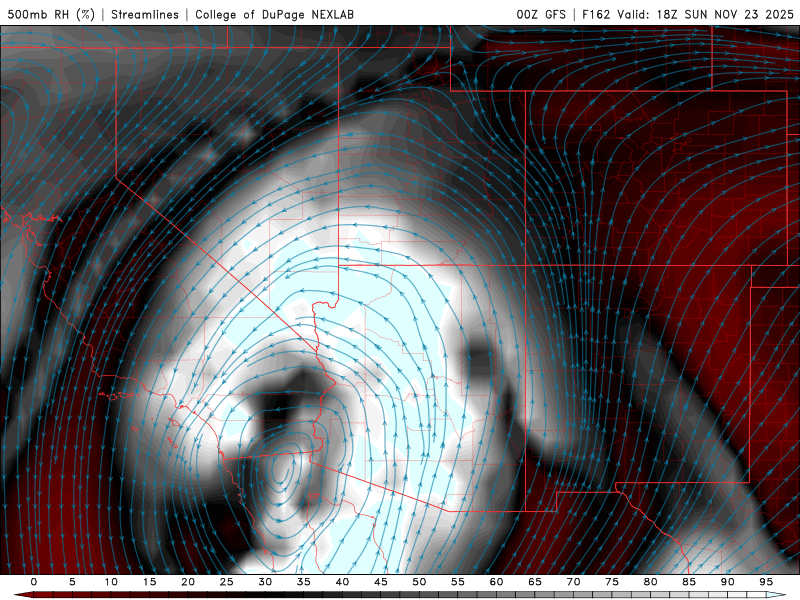Click the "45" label on the color scale
Viewport: 800px width, 600px height.
pos(380,582)
